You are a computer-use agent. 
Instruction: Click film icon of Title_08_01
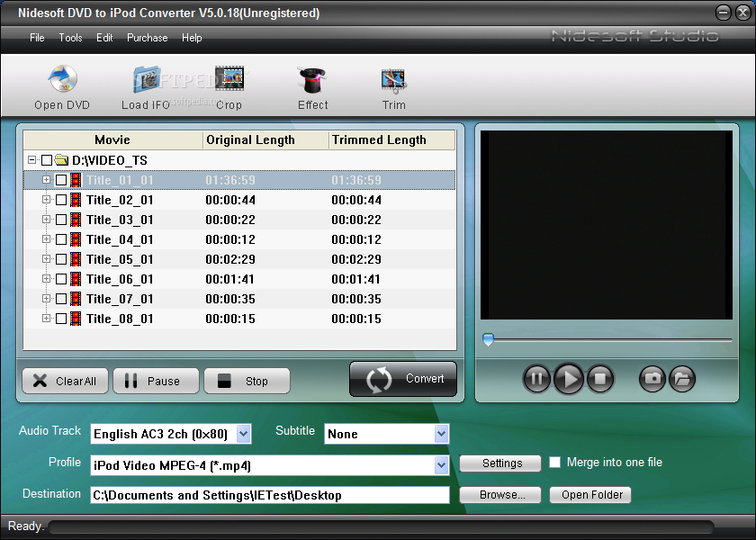click(76, 319)
